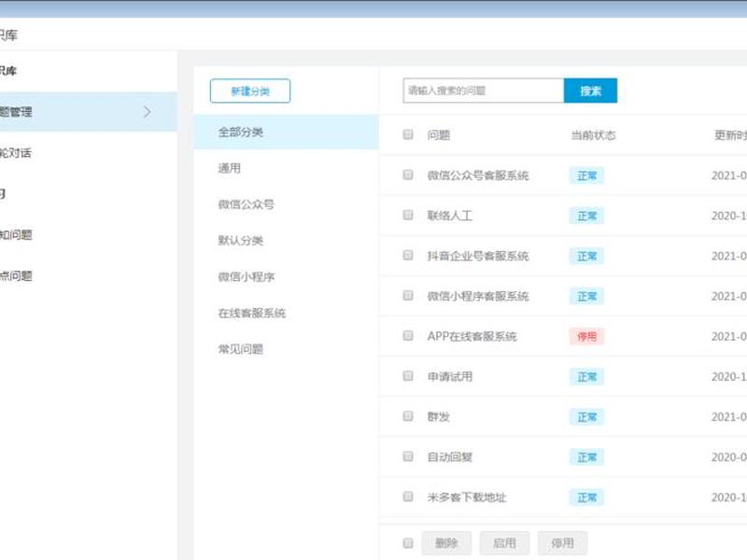Select the 全部分类 category

286,132
